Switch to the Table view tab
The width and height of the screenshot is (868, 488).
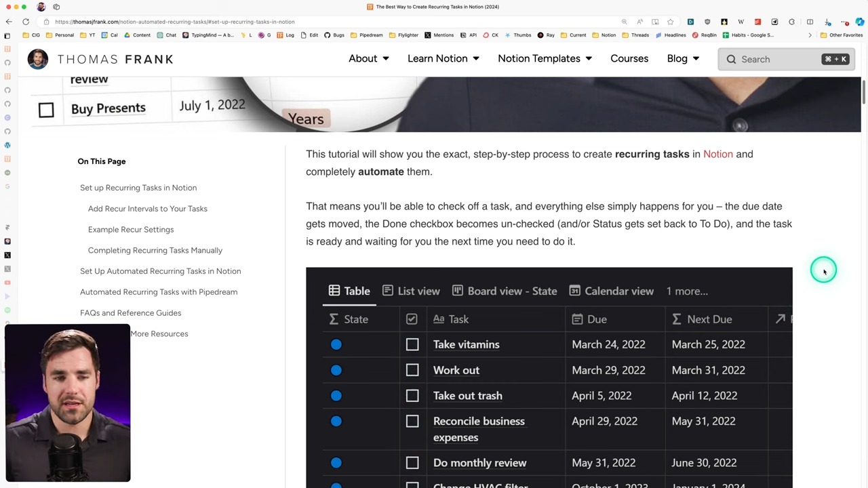tap(349, 291)
